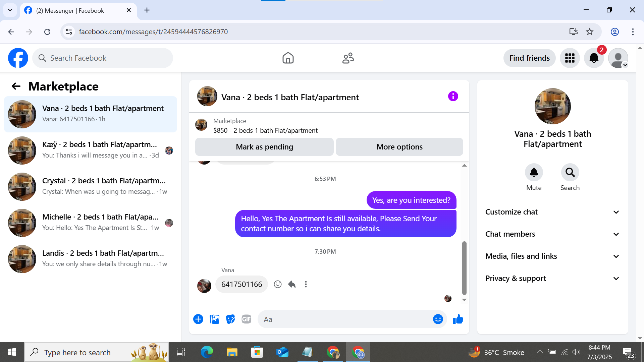Choose a sticker icon in composer
The width and height of the screenshot is (644, 362).
[230, 319]
